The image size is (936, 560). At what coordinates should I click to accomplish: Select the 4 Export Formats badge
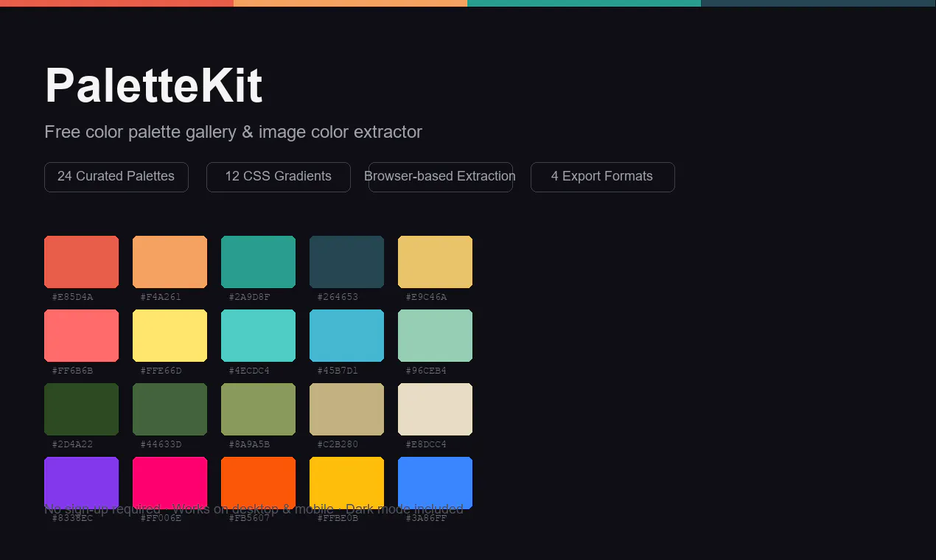603,177
